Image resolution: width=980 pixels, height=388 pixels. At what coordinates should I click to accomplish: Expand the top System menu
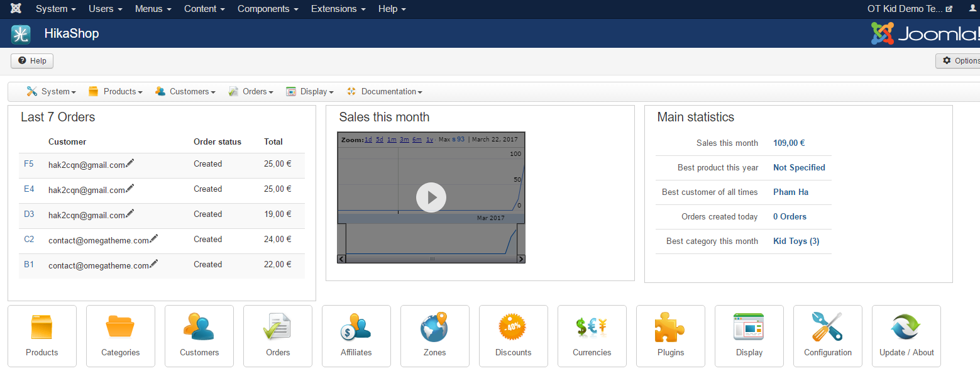(56, 9)
